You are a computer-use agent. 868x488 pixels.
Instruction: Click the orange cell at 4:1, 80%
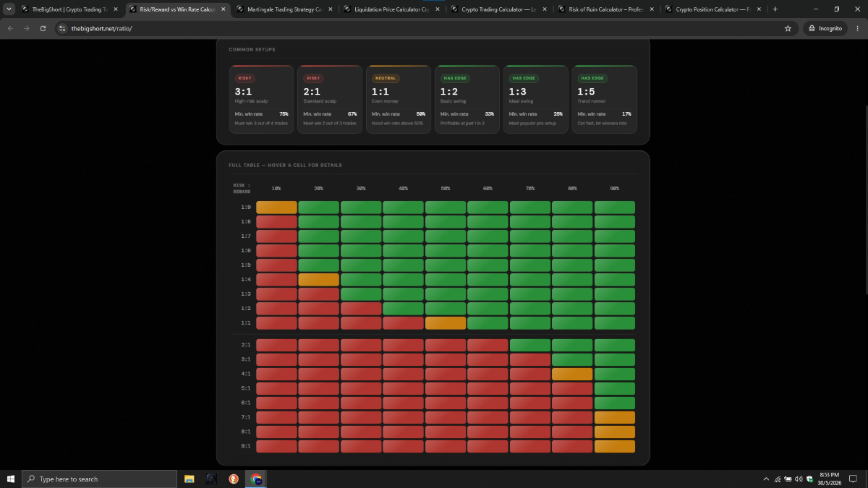(x=572, y=374)
